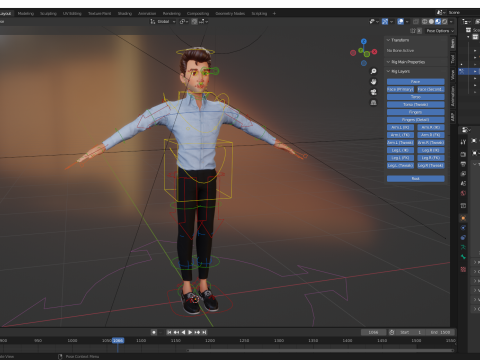Toggle the snapping magnet button
The height and width of the screenshot is (360, 480).
(x=194, y=21)
